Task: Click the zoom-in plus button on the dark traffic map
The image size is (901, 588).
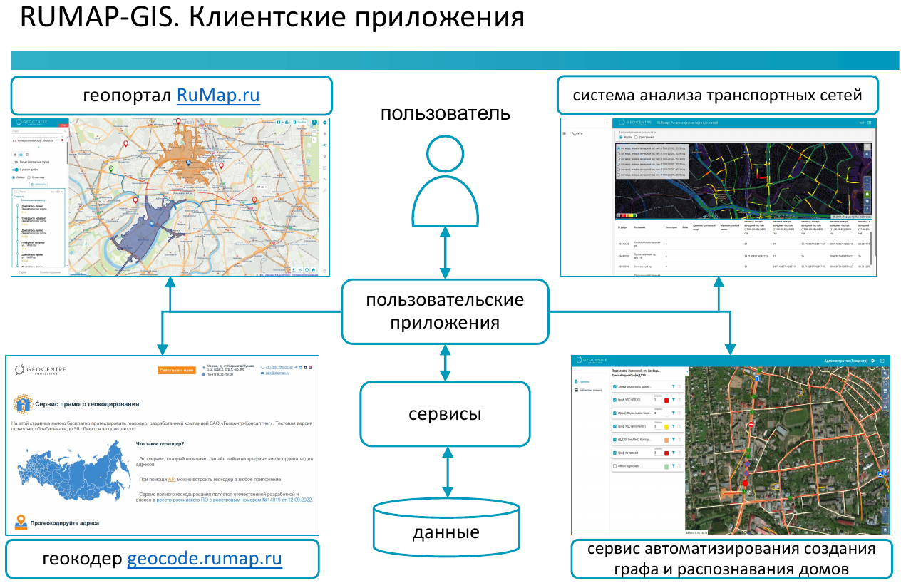Action: (x=867, y=180)
